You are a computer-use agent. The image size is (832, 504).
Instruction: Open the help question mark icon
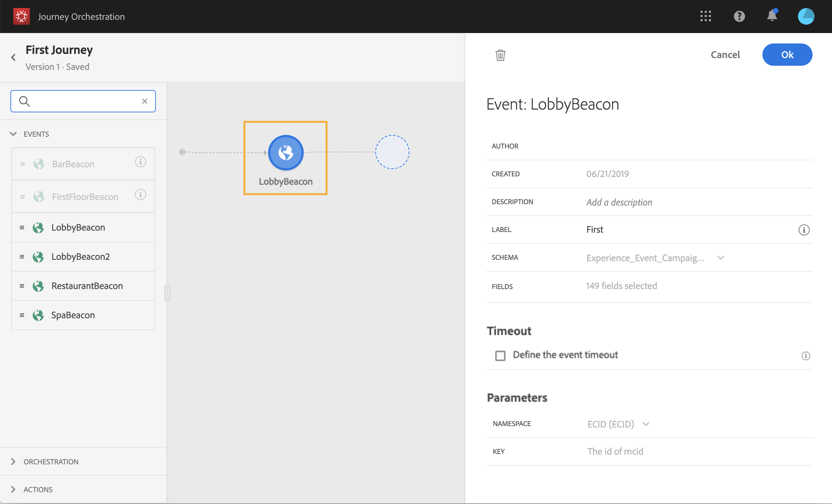739,16
